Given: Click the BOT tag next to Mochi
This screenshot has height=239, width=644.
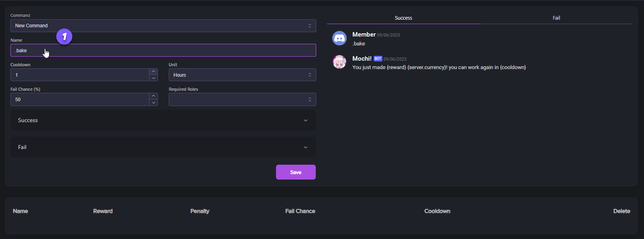Looking at the screenshot, I should tap(378, 59).
